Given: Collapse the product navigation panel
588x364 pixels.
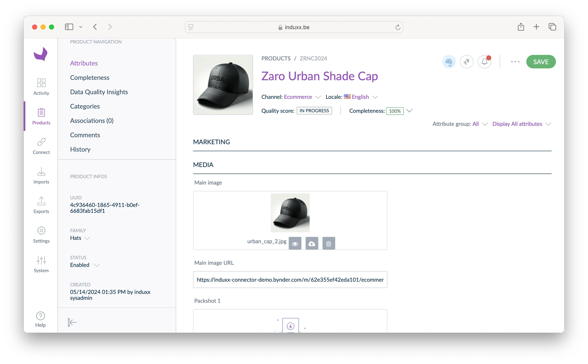Looking at the screenshot, I should [72, 322].
